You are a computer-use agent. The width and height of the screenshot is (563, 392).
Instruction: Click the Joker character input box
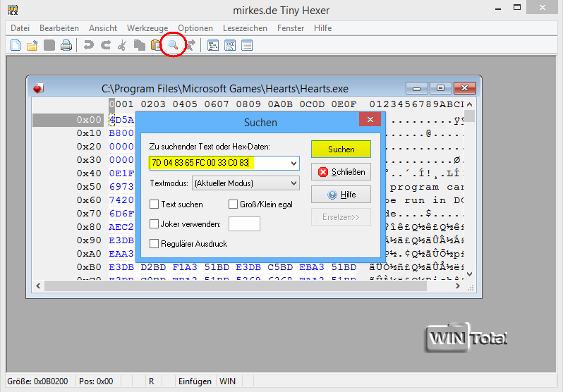(244, 224)
